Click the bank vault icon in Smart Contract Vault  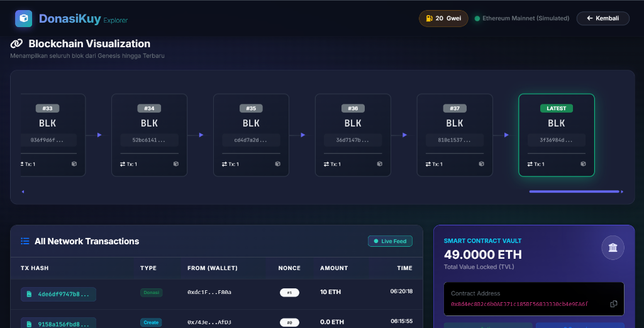pyautogui.click(x=613, y=247)
